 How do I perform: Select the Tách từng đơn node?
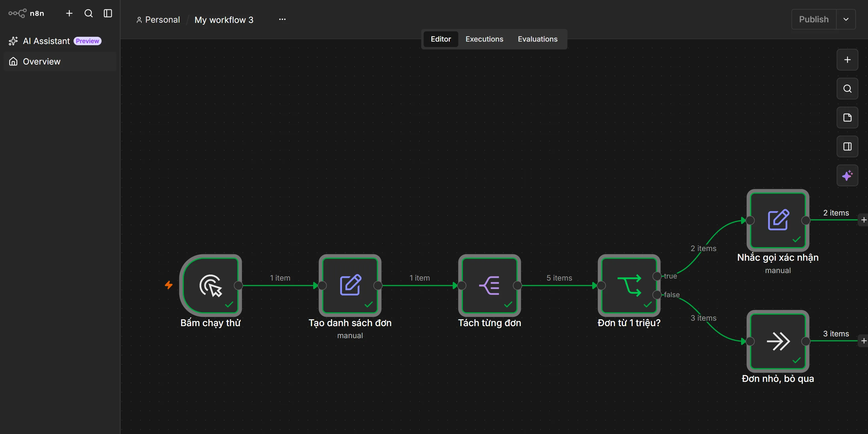(489, 285)
